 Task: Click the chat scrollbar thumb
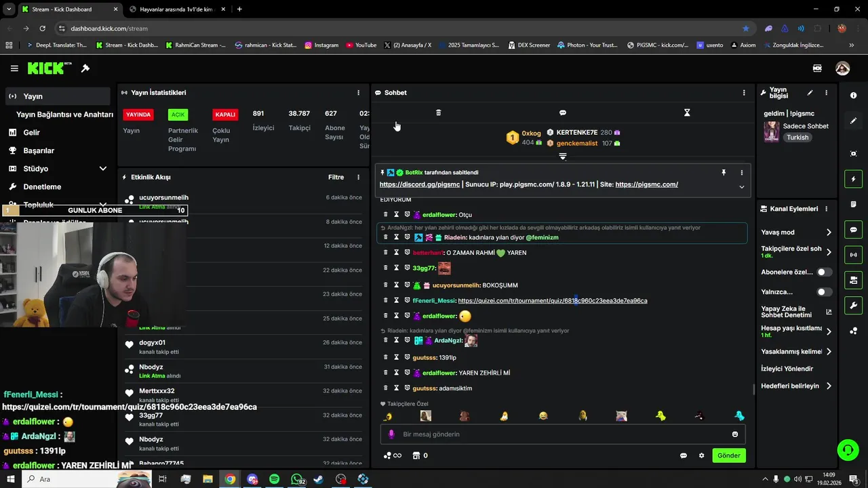click(754, 389)
